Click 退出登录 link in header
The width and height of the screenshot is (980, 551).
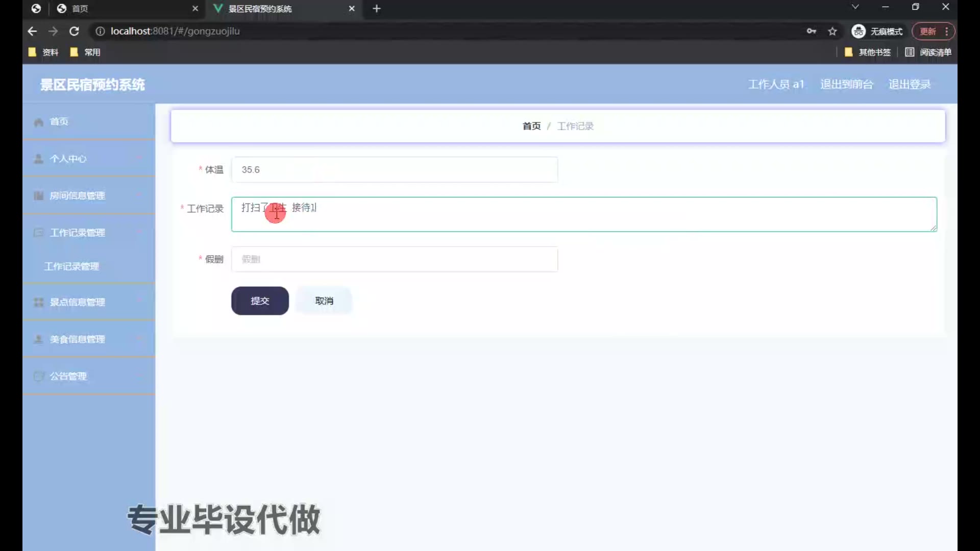[x=909, y=84]
